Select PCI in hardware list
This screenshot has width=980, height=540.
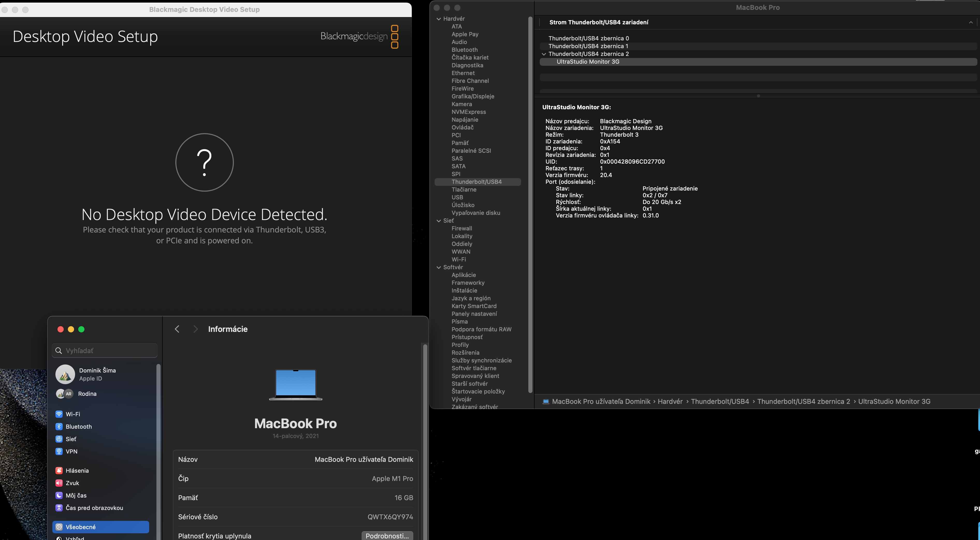456,135
